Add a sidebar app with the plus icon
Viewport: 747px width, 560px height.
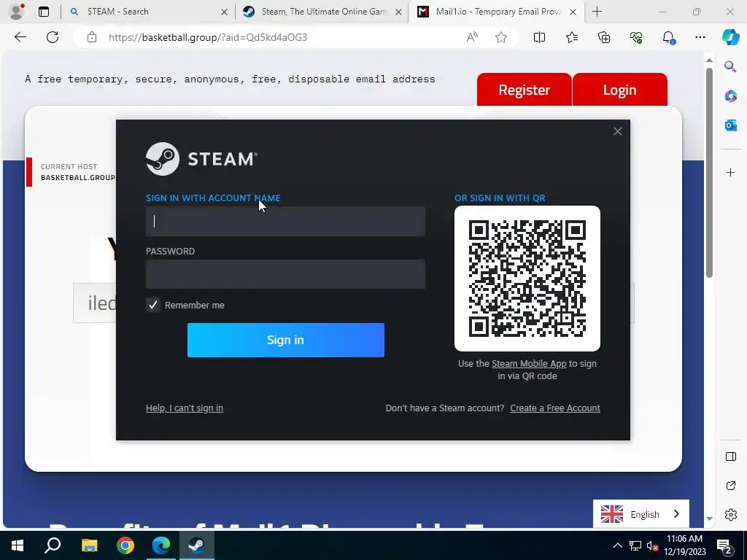730,172
